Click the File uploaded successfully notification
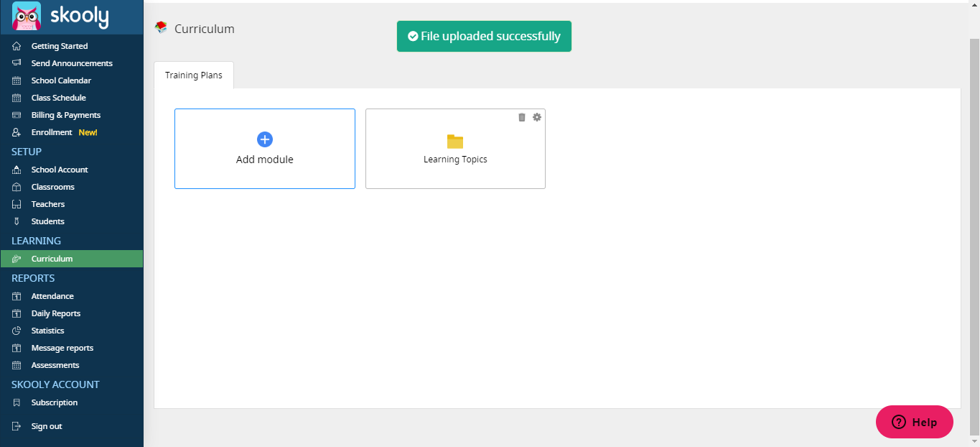980x447 pixels. click(x=484, y=36)
